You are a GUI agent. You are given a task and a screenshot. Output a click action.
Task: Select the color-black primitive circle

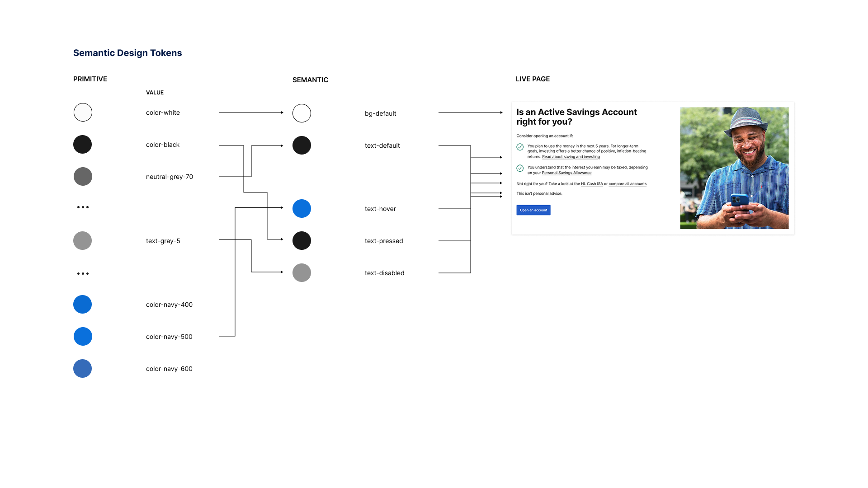point(82,144)
